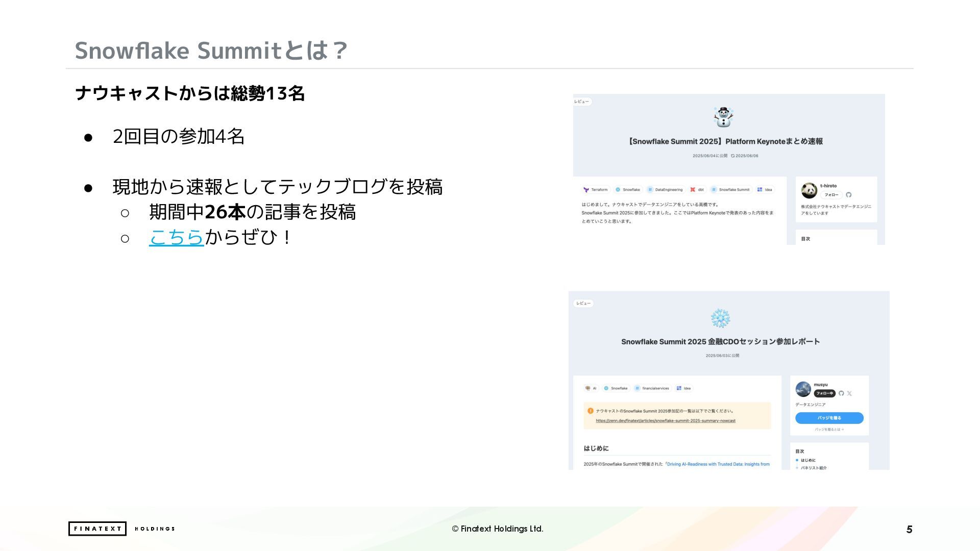980x551 pixels.
Task: Click t-hiroto username text
Action: (x=828, y=186)
